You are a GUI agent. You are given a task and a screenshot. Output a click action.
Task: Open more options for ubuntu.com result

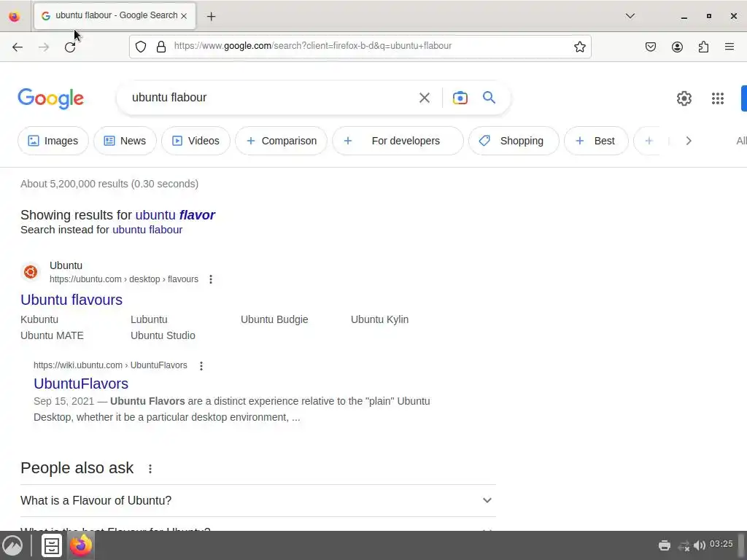pyautogui.click(x=211, y=279)
